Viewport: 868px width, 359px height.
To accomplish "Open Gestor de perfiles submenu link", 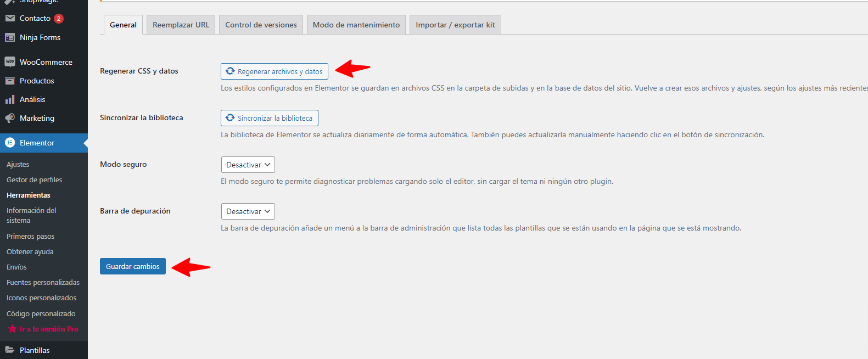I will point(34,179).
